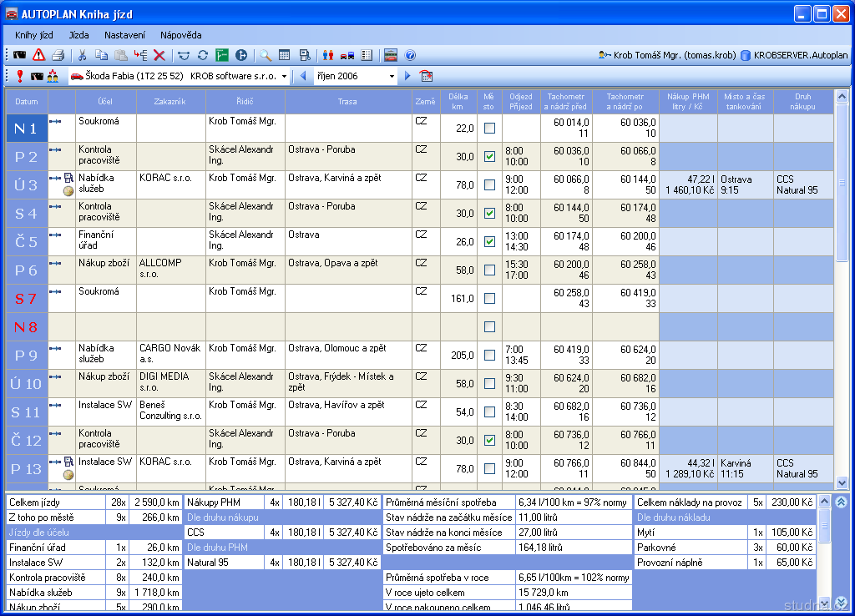The height and width of the screenshot is (616, 855).
Task: Click the red X delete icon
Action: 159,56
